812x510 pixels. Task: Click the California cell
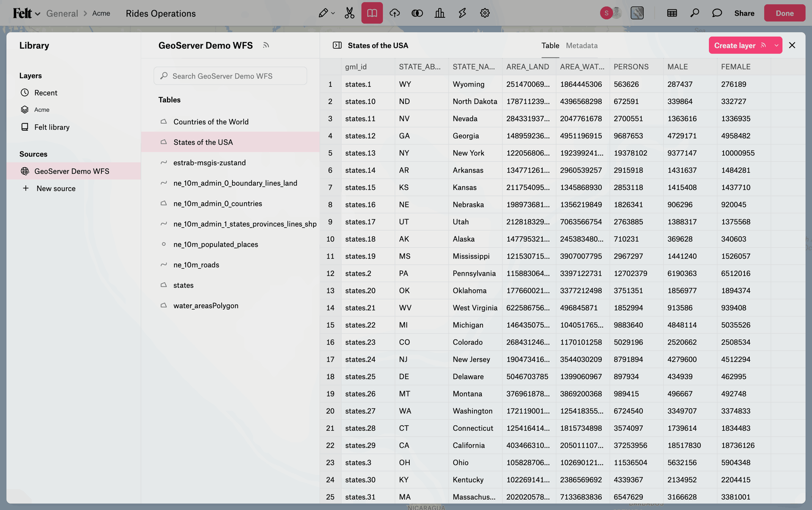[475, 445]
